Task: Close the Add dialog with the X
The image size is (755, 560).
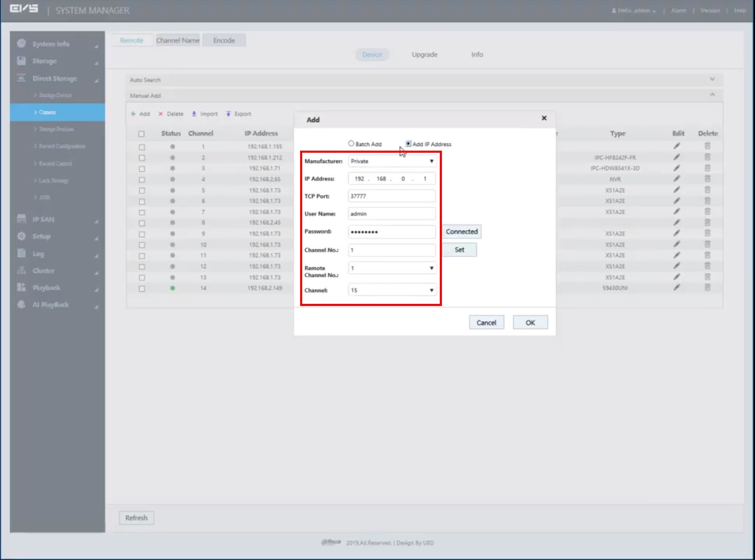Action: click(x=544, y=118)
